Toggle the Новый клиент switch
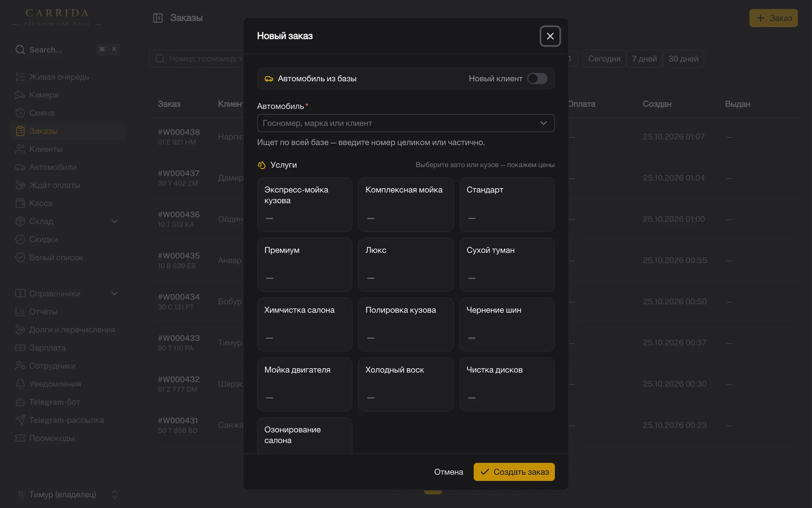 pyautogui.click(x=537, y=78)
